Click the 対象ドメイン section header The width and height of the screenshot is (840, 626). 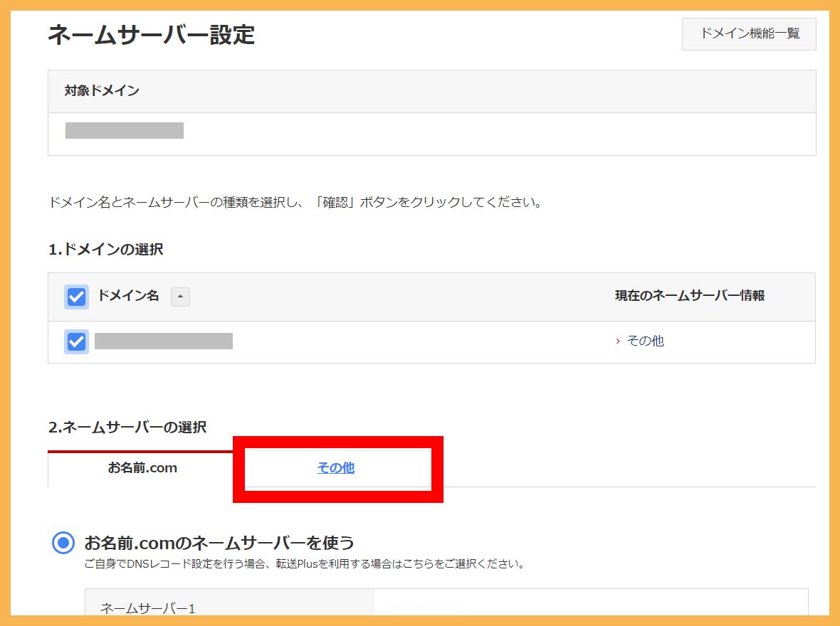point(102,91)
